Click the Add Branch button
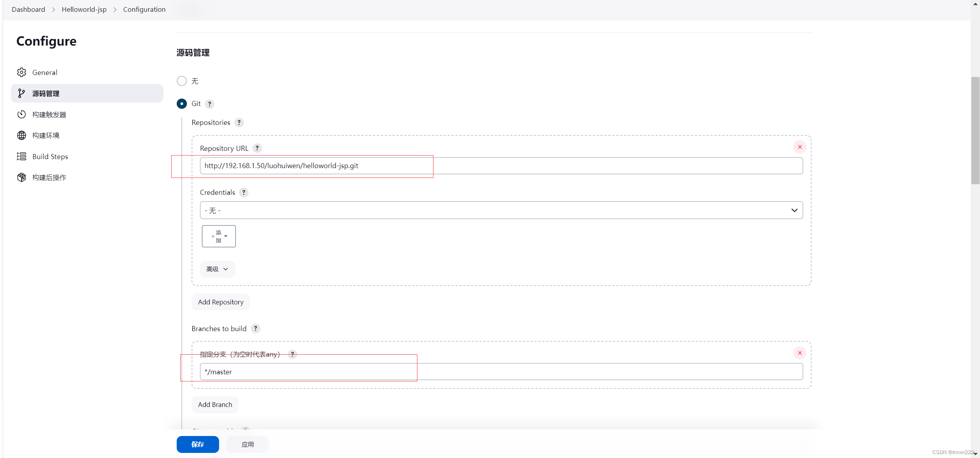The height and width of the screenshot is (458, 980). point(215,405)
